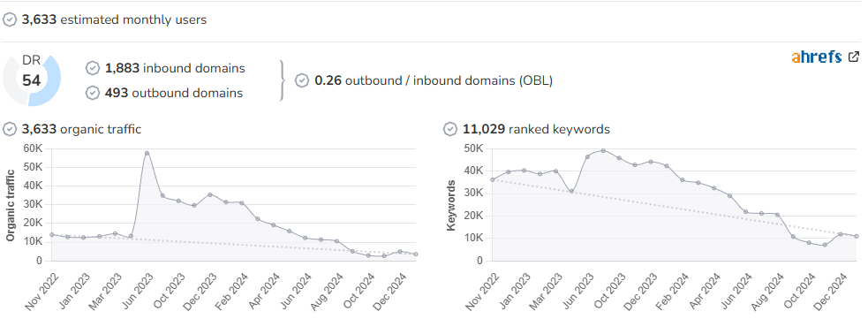Click the Nov 2022 first point on organic traffic chart
The image size is (868, 319).
tap(51, 235)
